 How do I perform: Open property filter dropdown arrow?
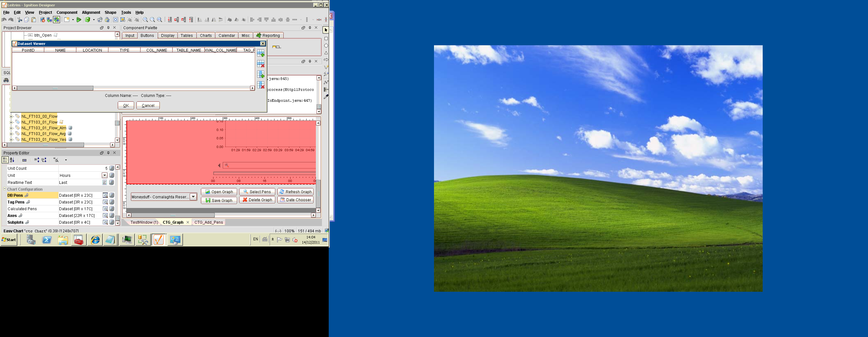click(x=66, y=160)
